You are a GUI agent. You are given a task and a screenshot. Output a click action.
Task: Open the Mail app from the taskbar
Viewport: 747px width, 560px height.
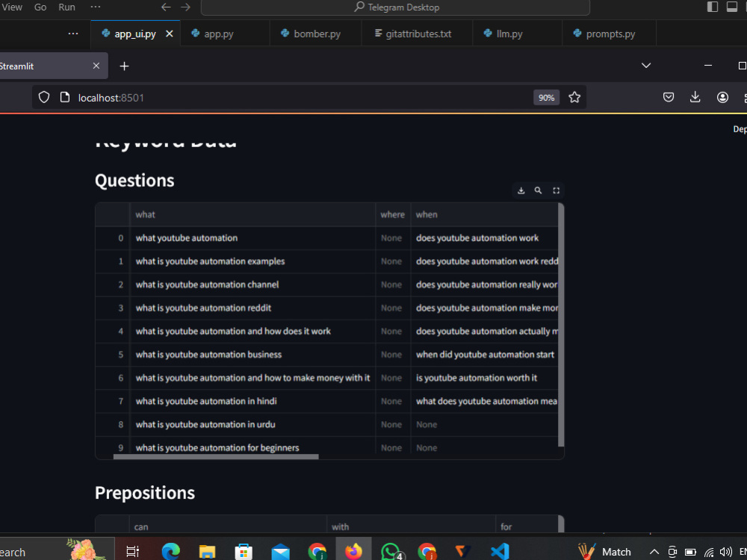point(281,552)
